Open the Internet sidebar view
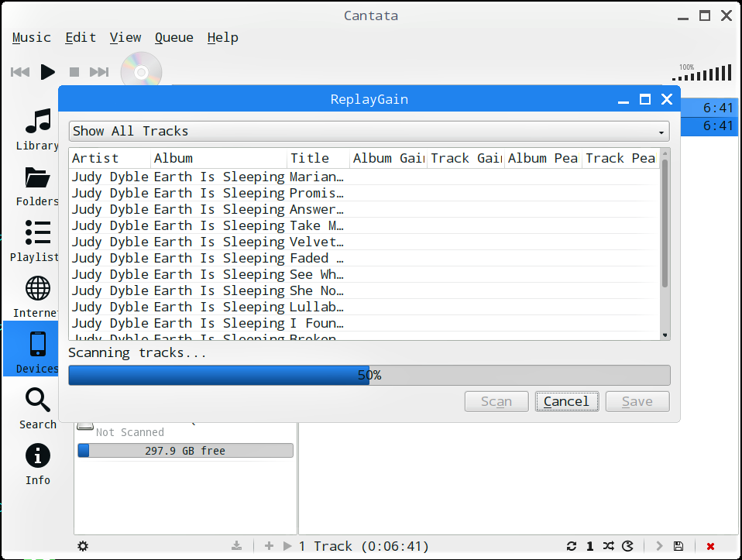The height and width of the screenshot is (560, 742). point(37,297)
